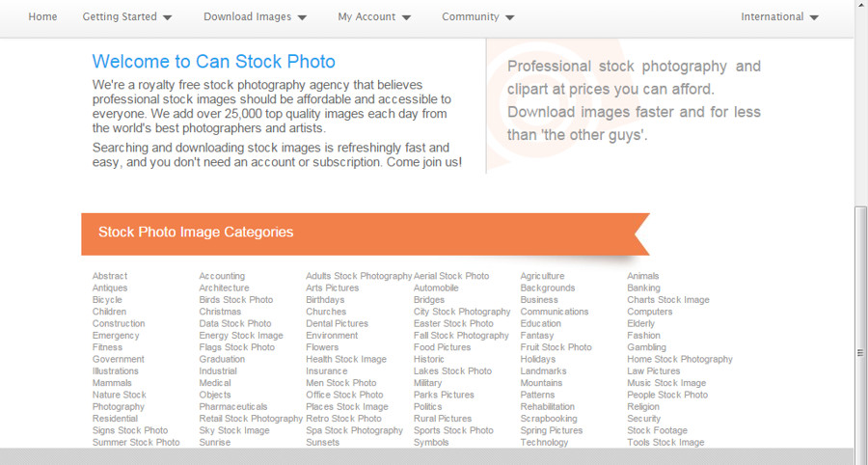Screen dimensions: 868x465
Task: Open the Antiques category
Action: (x=110, y=287)
